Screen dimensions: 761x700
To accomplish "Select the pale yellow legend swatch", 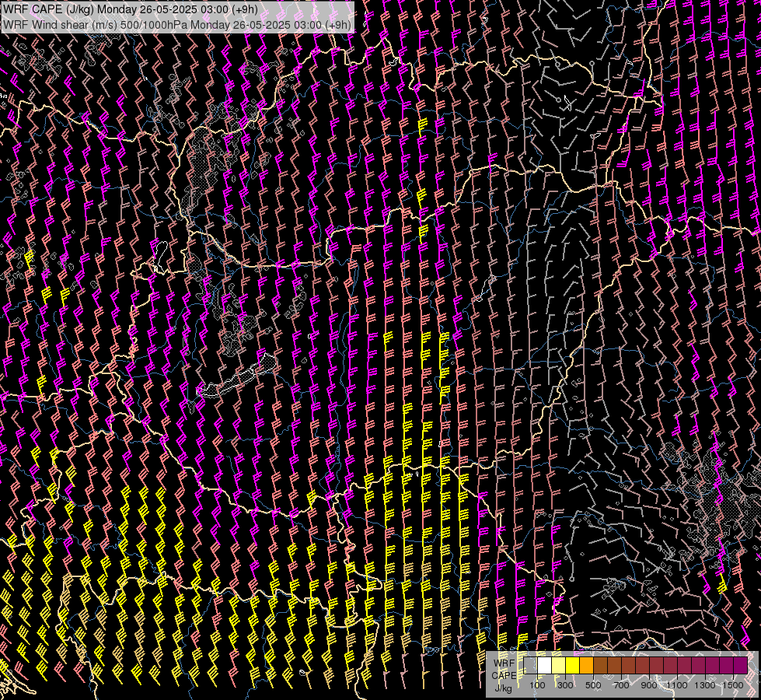I will pos(559,665).
